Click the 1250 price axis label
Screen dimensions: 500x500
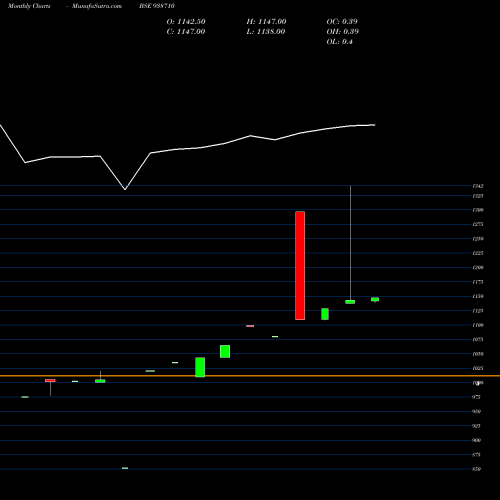click(478, 239)
